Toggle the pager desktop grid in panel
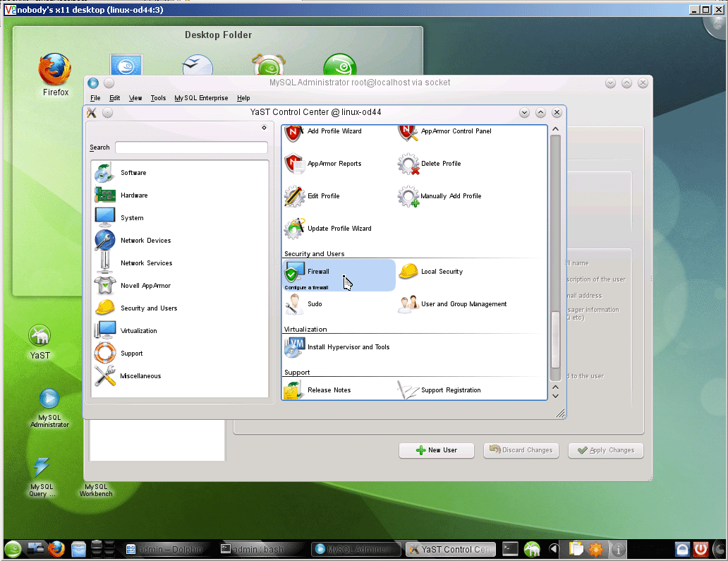Screen dimensions: 728x561 (102, 549)
